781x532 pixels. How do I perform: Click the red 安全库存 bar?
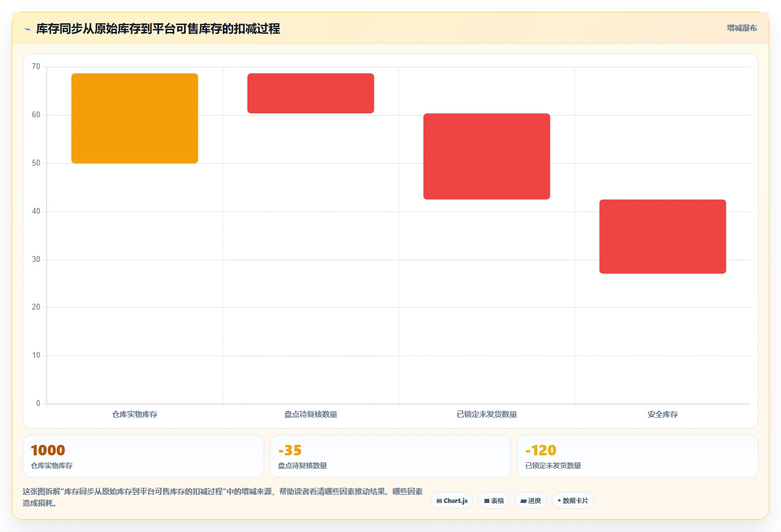coord(663,236)
